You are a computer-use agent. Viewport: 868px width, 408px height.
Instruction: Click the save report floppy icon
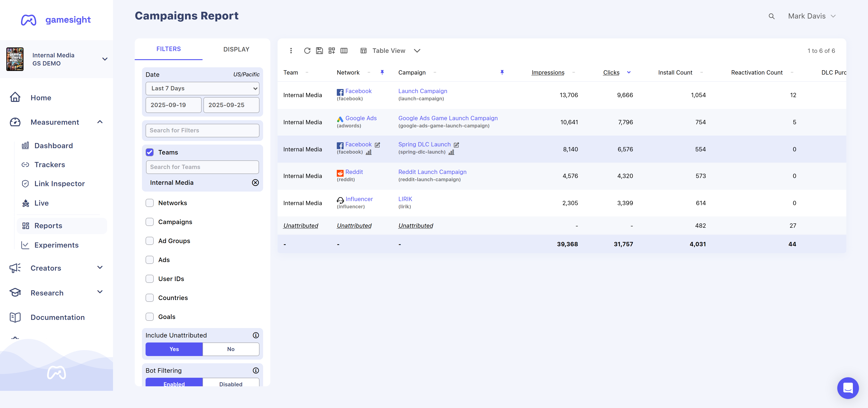pyautogui.click(x=319, y=51)
